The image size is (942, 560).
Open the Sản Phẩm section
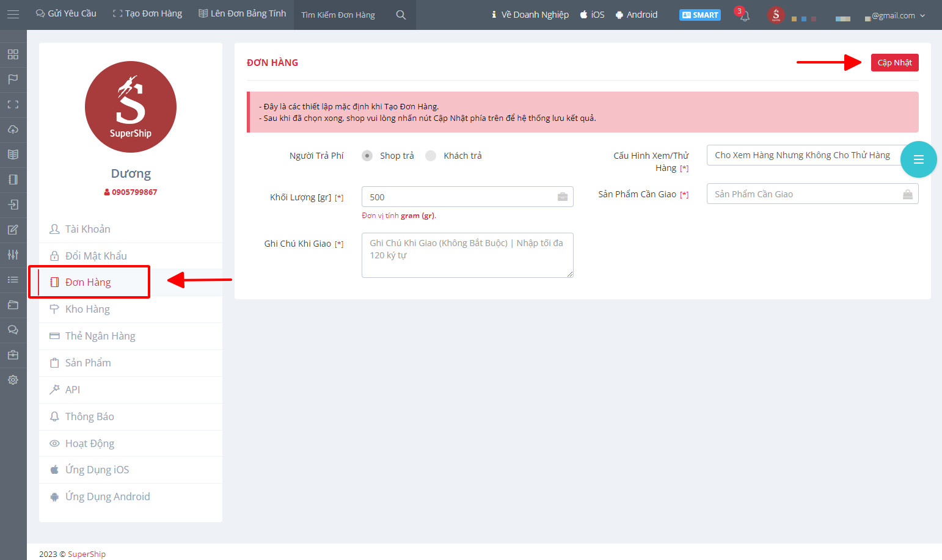(131, 363)
